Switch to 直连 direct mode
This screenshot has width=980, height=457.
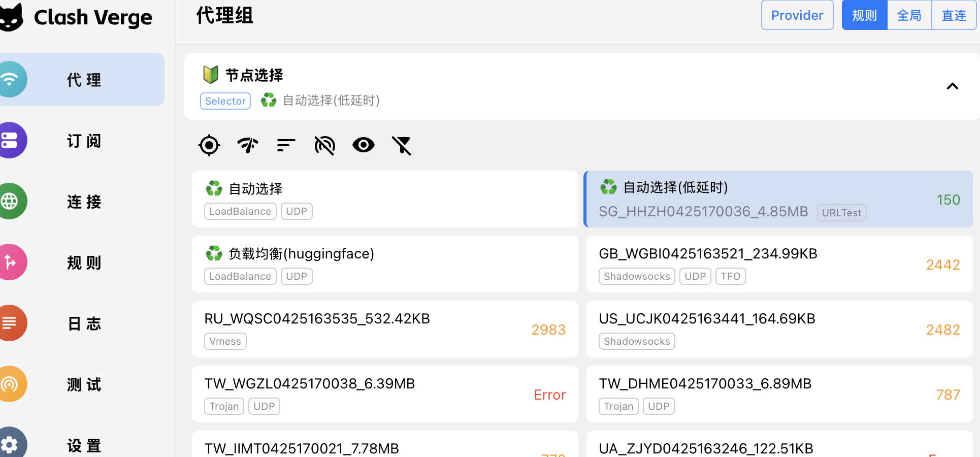point(954,15)
